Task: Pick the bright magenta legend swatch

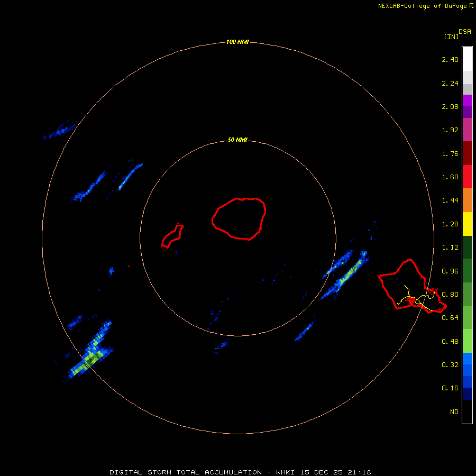Action: (x=467, y=100)
